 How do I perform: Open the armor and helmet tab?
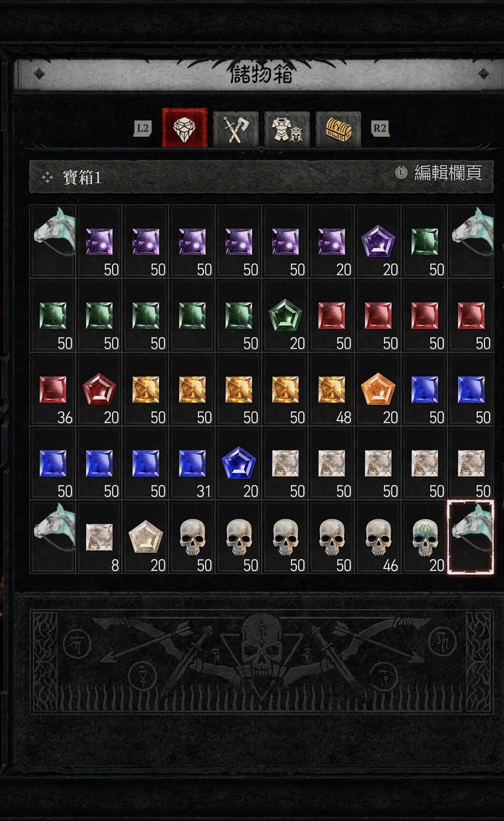287,129
